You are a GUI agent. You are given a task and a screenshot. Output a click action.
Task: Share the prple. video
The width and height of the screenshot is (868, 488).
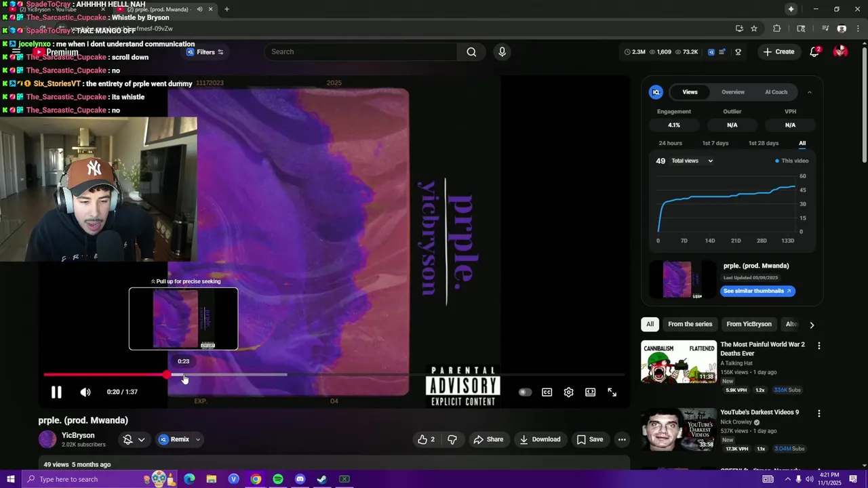tap(488, 439)
